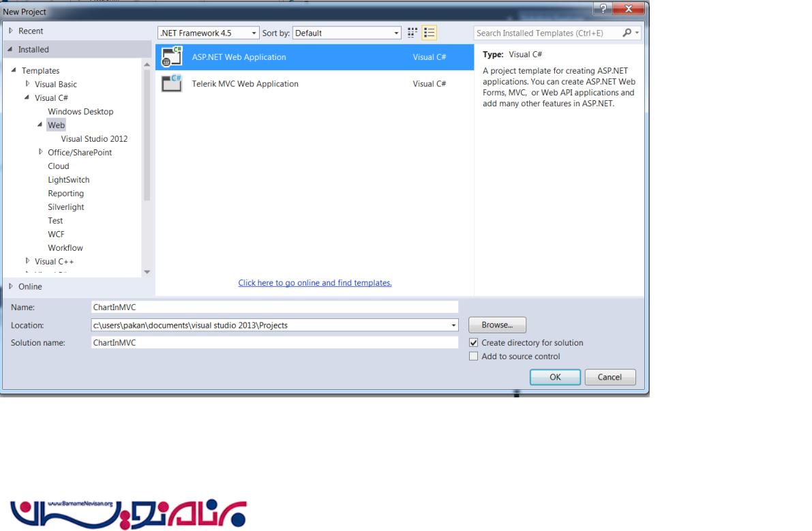812x531 pixels.
Task: Toggle Create directory for solution checkbox
Action: tap(473, 343)
